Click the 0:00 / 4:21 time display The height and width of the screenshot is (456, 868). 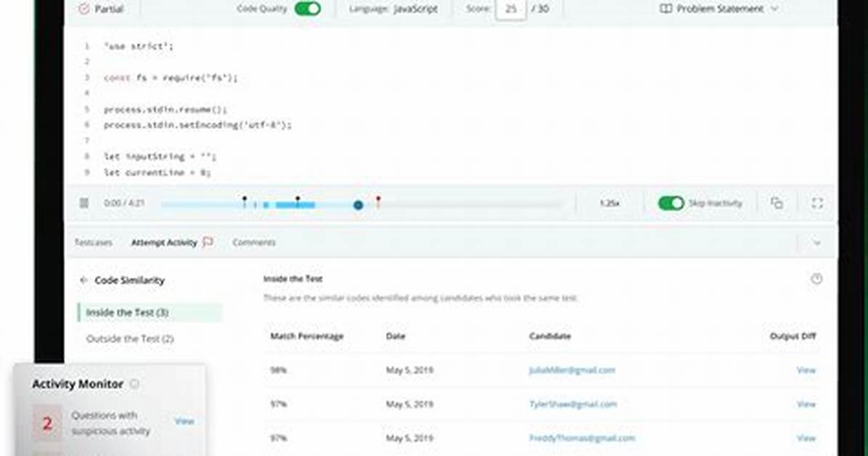point(124,203)
